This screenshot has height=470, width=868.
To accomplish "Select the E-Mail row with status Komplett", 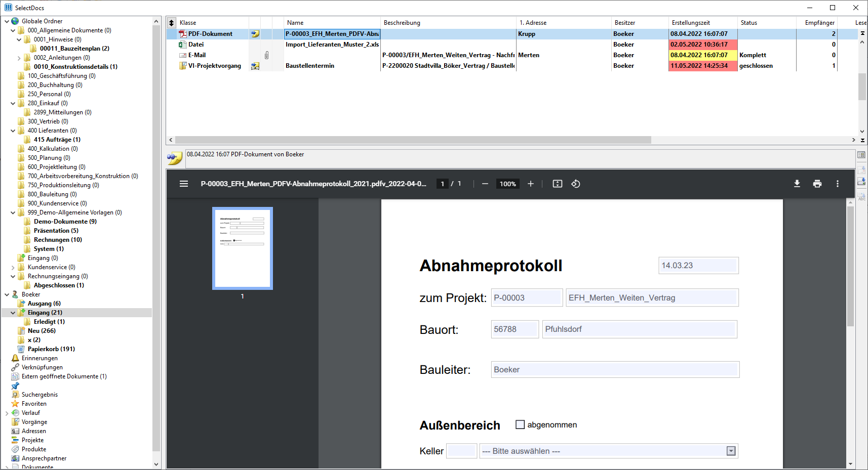I will (511, 55).
